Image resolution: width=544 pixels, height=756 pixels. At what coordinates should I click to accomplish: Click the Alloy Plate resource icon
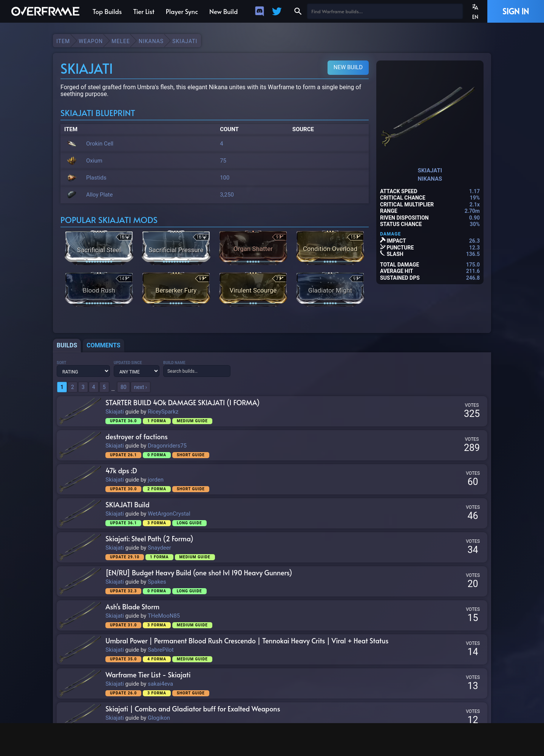click(x=72, y=195)
